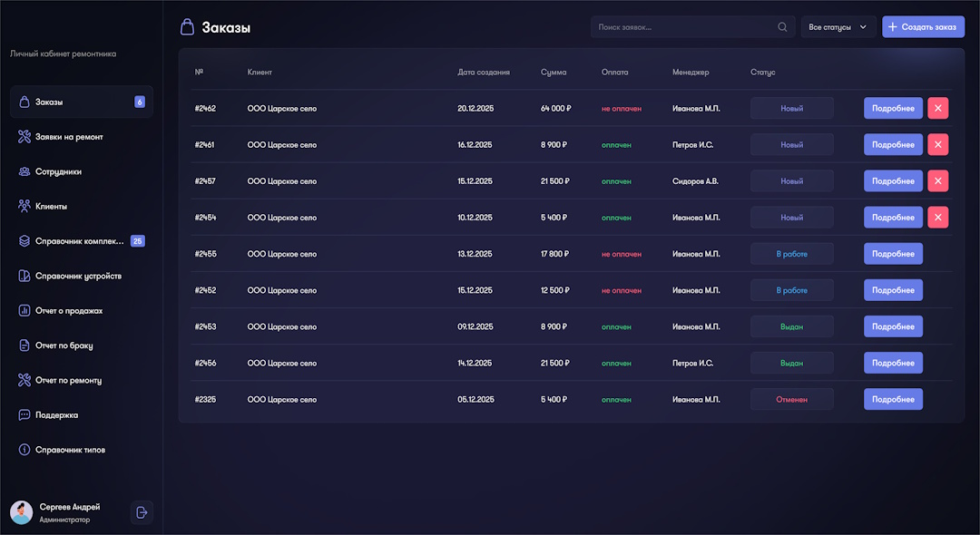Click the amount 17 800 ₽

(554, 254)
